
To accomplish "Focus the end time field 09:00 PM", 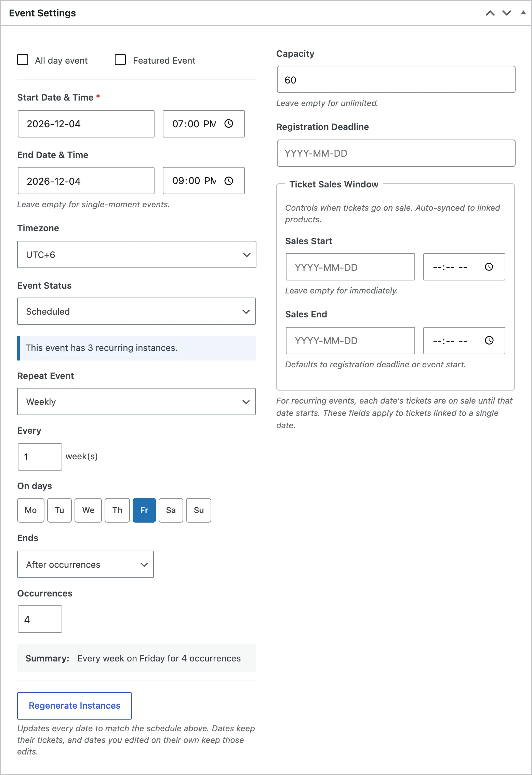I will (x=204, y=181).
